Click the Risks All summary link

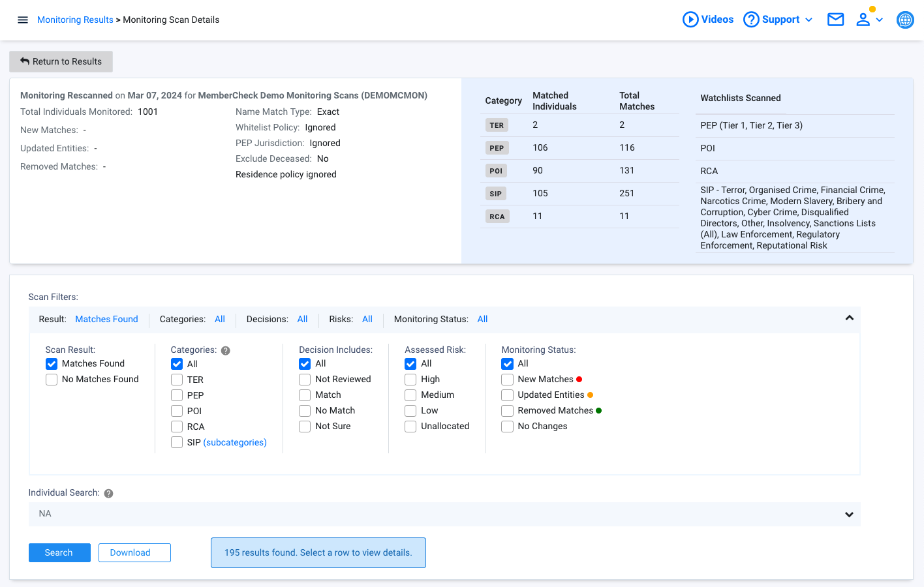pyautogui.click(x=367, y=319)
